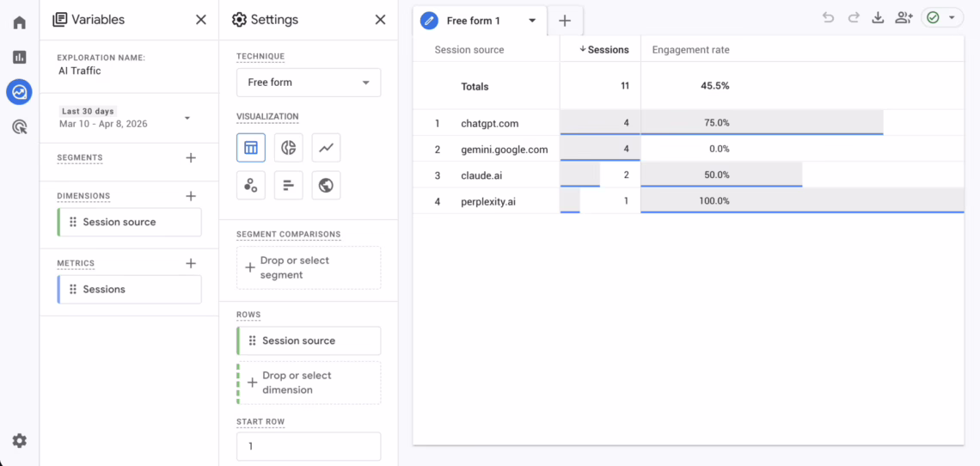Image resolution: width=980 pixels, height=466 pixels.
Task: Select the Geo map visualization
Action: pos(326,185)
